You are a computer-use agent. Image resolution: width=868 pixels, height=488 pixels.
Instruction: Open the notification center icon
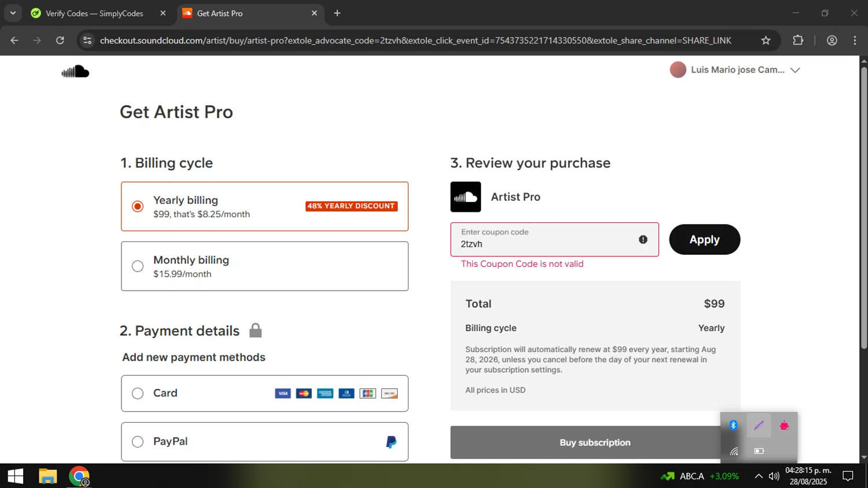[848, 476]
